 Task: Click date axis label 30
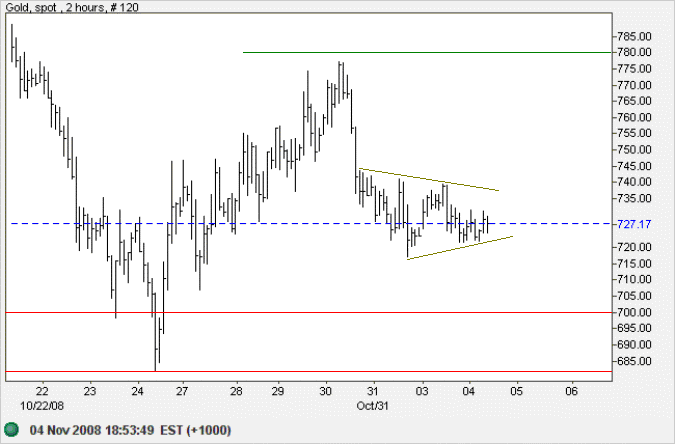[x=326, y=391]
